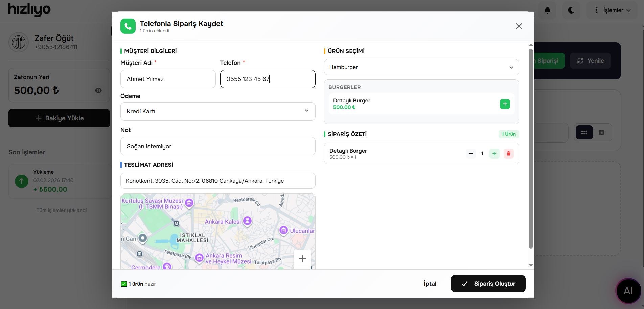Click Ulucanlar museum marker on map

(x=283, y=230)
